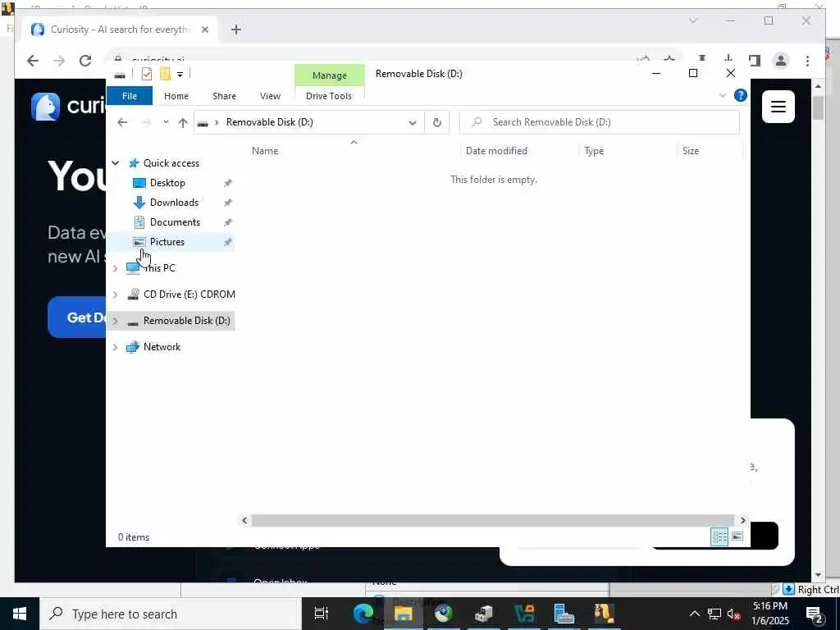Click the Manage contextual tab header
Viewport: 840px width, 630px height.
(x=330, y=75)
